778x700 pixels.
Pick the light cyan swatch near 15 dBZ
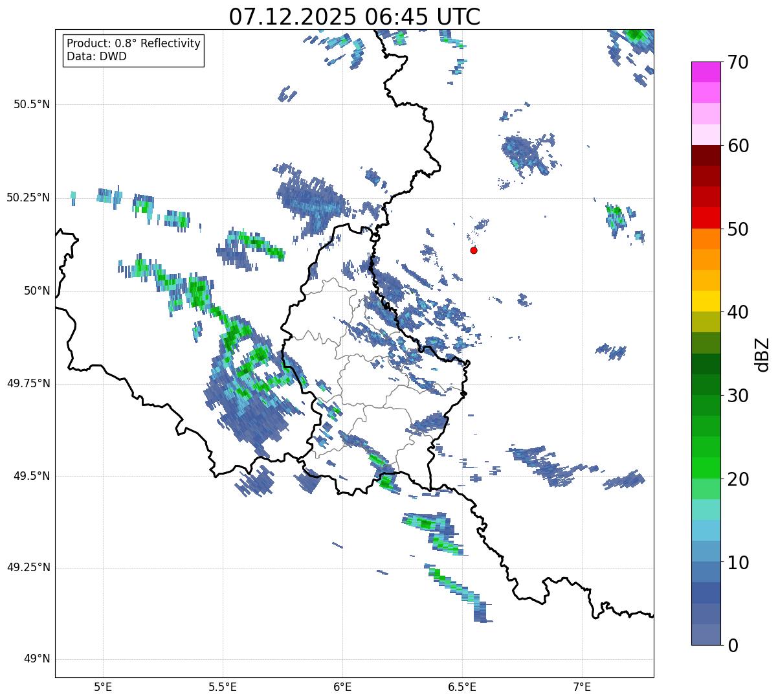click(x=706, y=510)
